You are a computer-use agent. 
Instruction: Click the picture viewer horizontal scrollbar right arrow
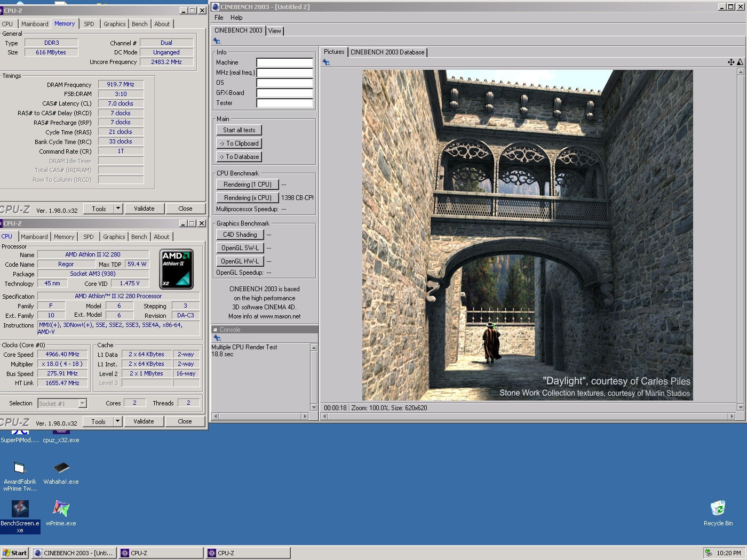733,417
